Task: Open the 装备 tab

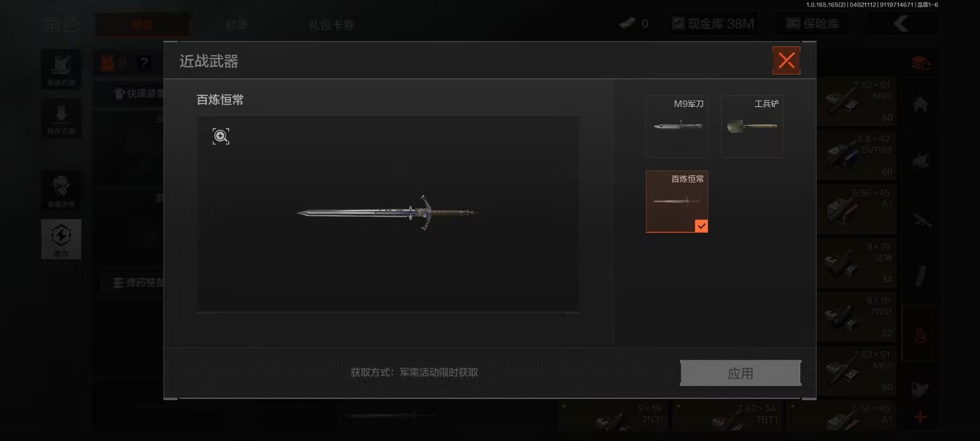Action: tap(142, 24)
